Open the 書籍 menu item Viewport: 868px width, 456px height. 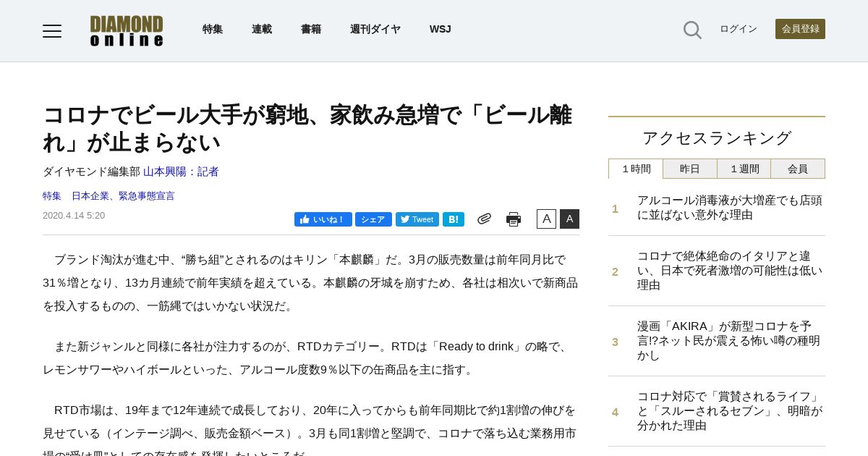(311, 29)
